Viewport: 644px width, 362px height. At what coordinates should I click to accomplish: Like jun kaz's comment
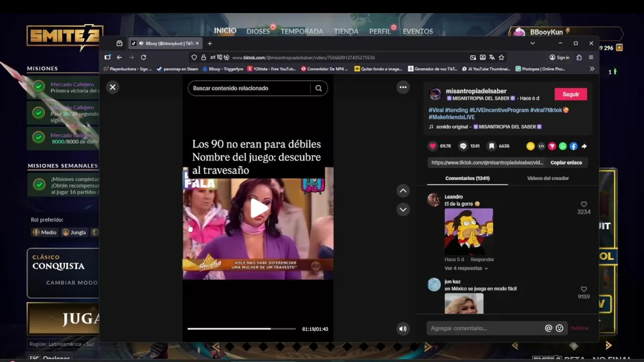coord(584,290)
